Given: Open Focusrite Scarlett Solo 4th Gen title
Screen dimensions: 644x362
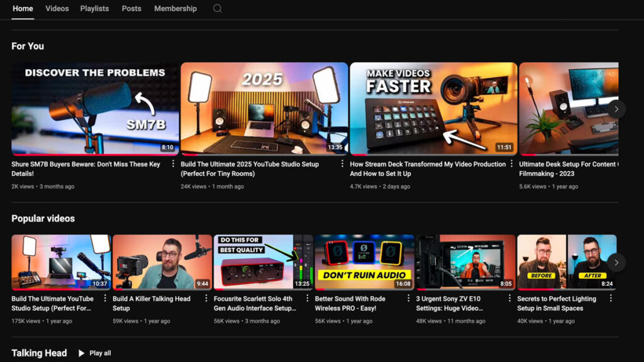Looking at the screenshot, I should click(255, 304).
